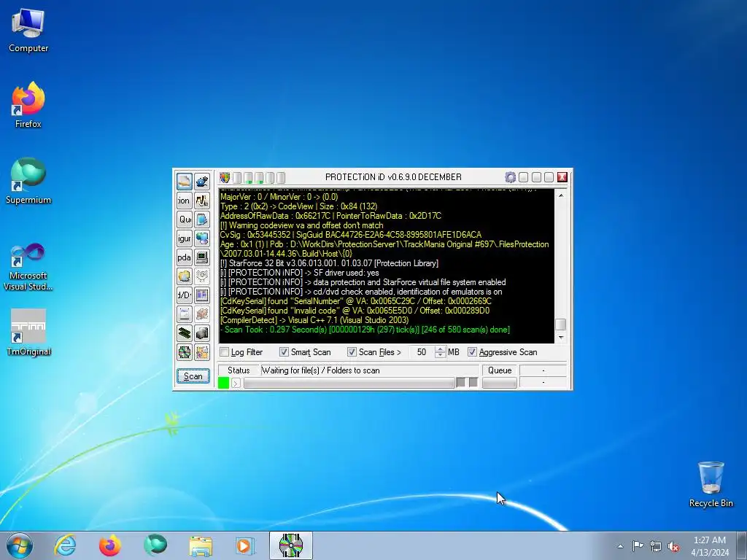Click the green RAM sticks icon in the sidebar
This screenshot has width=747, height=560.
[x=185, y=333]
